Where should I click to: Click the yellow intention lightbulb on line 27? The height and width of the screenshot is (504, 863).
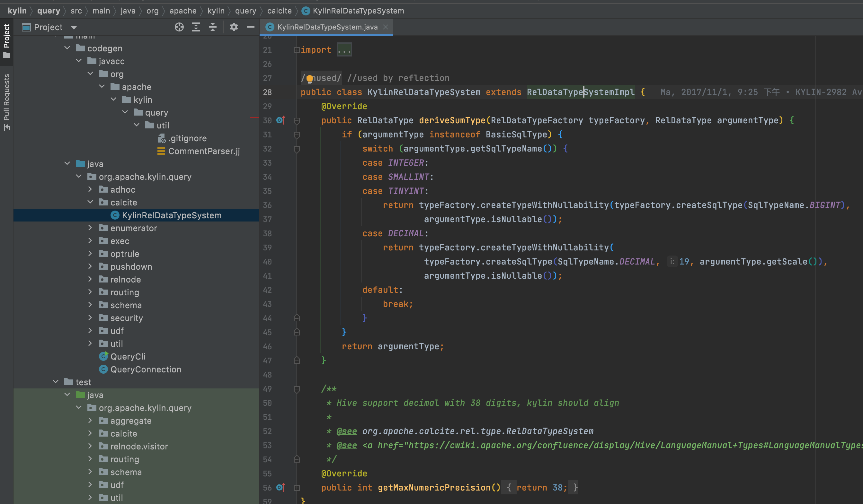click(310, 79)
